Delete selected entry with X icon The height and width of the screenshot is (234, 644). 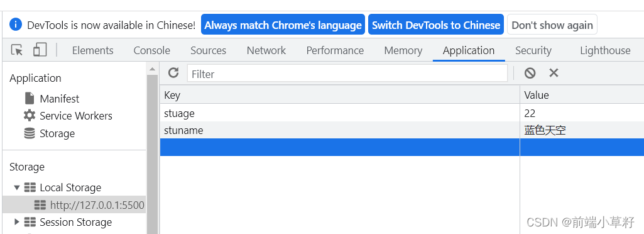point(554,73)
